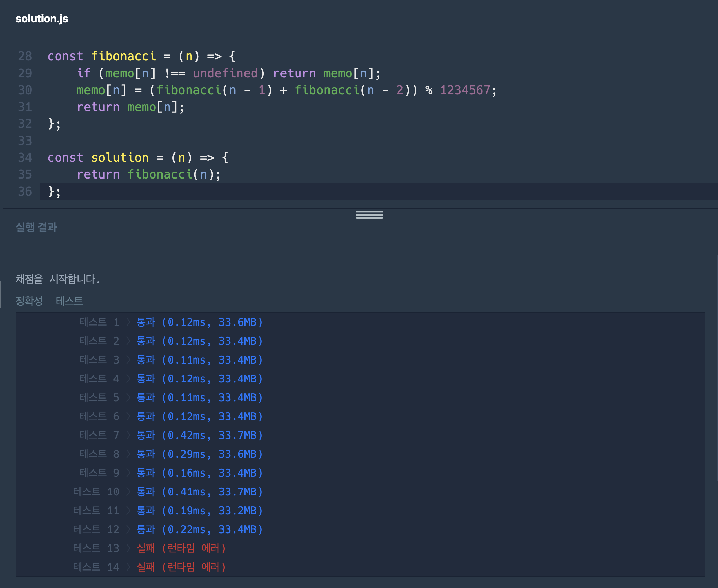Click 테스트 10 result 통과 (0.41ms, 33.7MB)

pyautogui.click(x=200, y=492)
